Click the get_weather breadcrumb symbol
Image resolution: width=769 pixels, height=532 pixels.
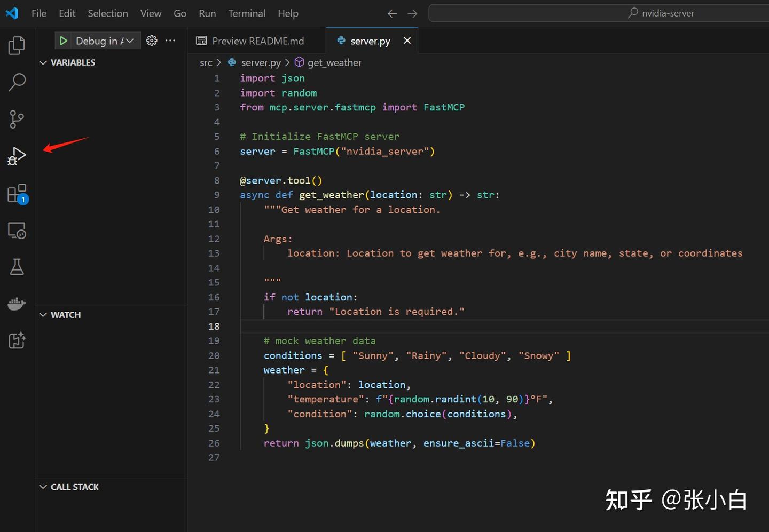pyautogui.click(x=328, y=63)
